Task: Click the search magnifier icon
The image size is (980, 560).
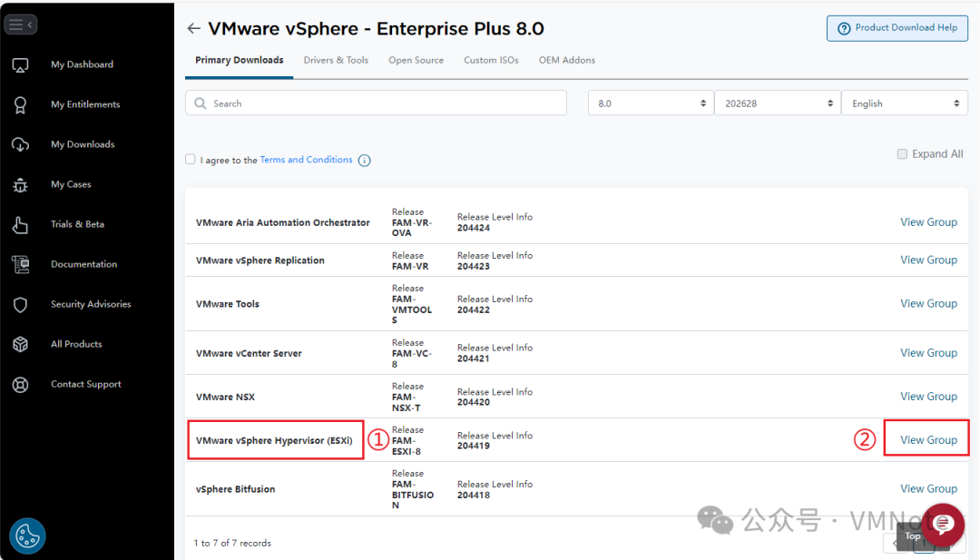Action: tap(200, 103)
